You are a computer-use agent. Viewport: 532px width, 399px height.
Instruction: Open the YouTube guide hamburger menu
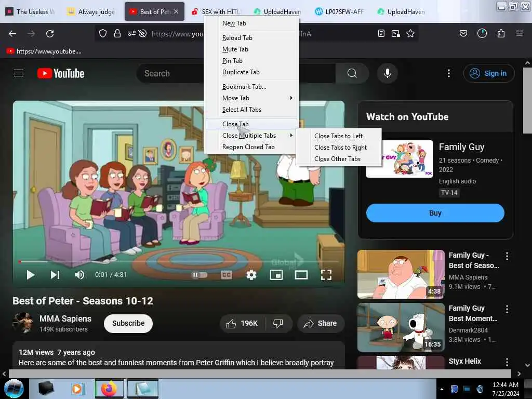tap(19, 73)
